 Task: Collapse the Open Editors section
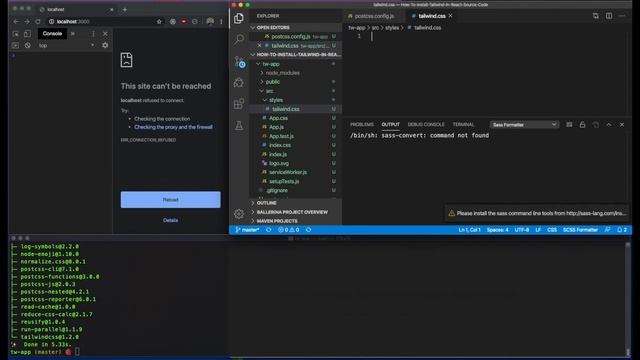(x=296, y=27)
